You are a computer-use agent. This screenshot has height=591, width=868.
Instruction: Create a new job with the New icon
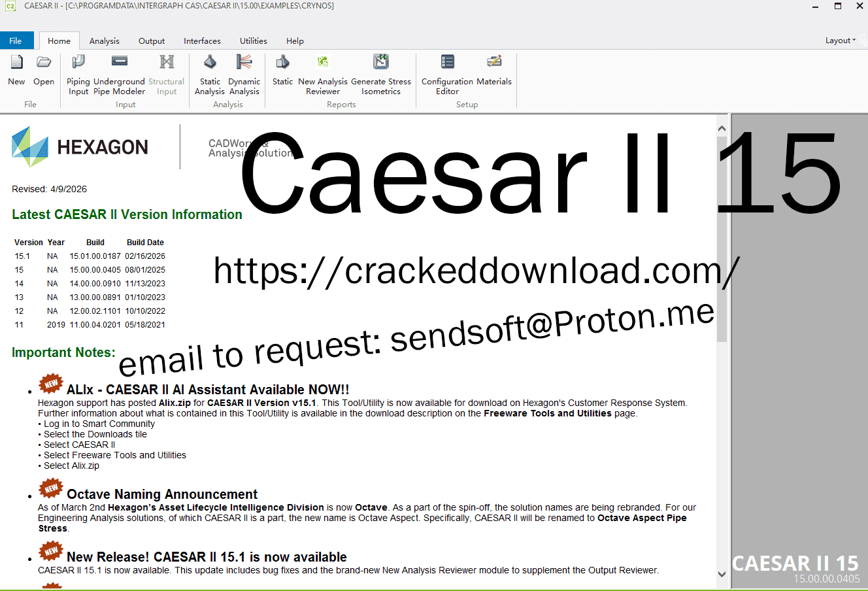click(16, 71)
